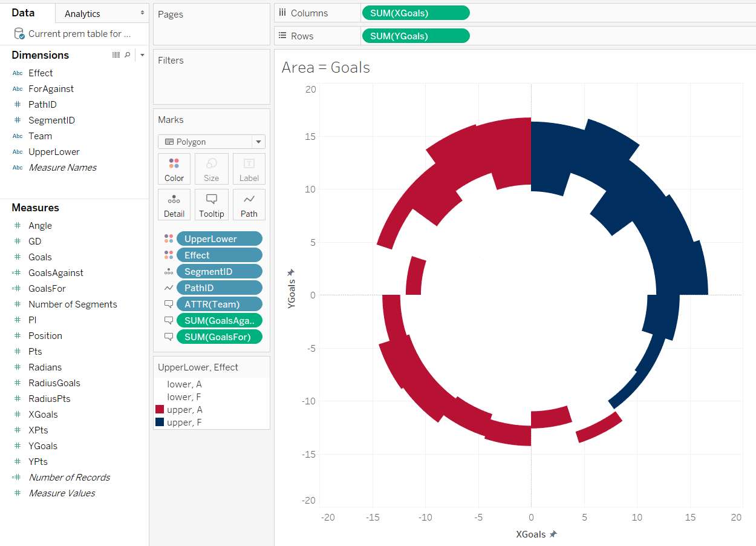Select the SUM(XGoals) pill on Columns
Image resolution: width=756 pixels, height=546 pixels.
(415, 13)
